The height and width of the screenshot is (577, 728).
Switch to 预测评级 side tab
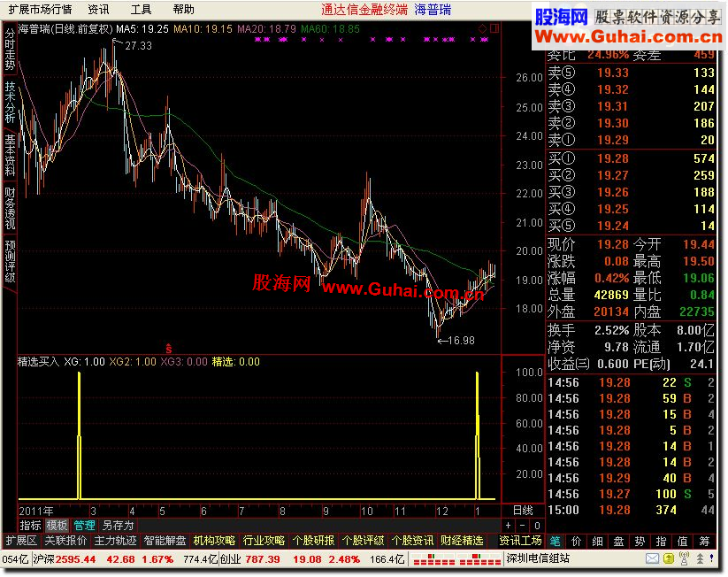click(x=10, y=262)
